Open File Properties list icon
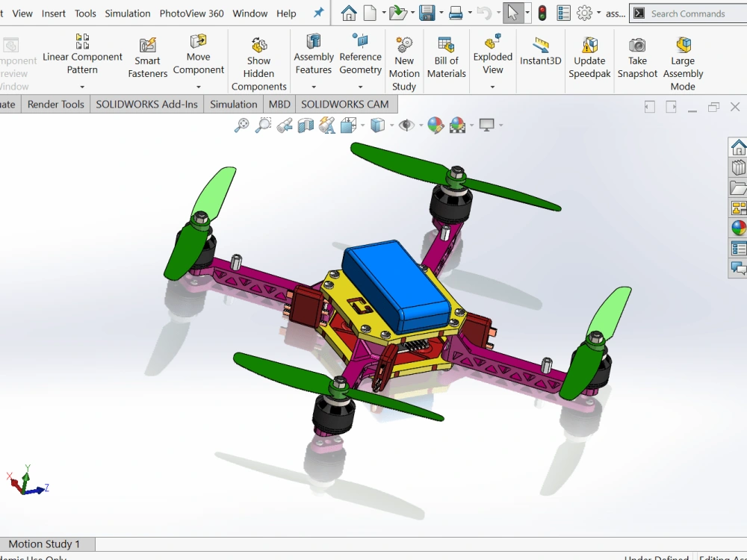This screenshot has height=560, width=747. (x=563, y=13)
